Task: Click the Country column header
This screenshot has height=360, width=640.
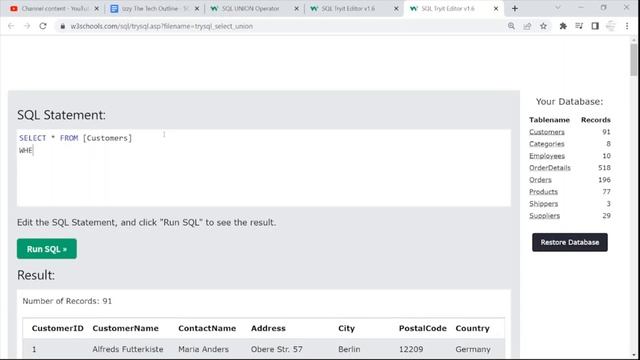Action: coord(472,329)
